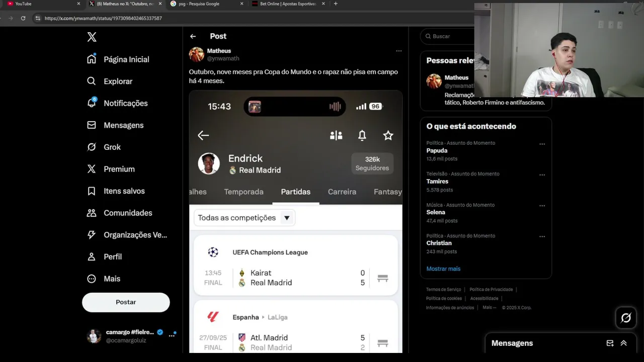Click Mostrar mais under trends
This screenshot has width=644, height=362.
[x=443, y=268]
